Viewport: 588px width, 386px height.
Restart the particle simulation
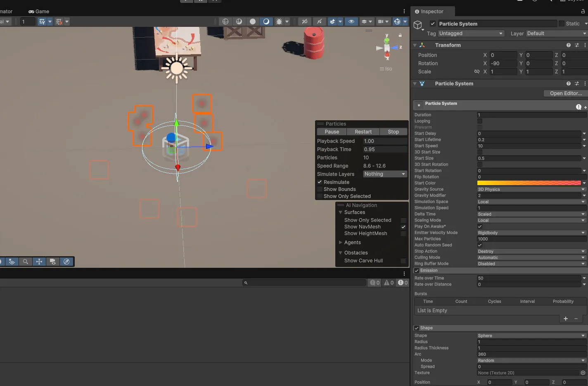click(363, 132)
